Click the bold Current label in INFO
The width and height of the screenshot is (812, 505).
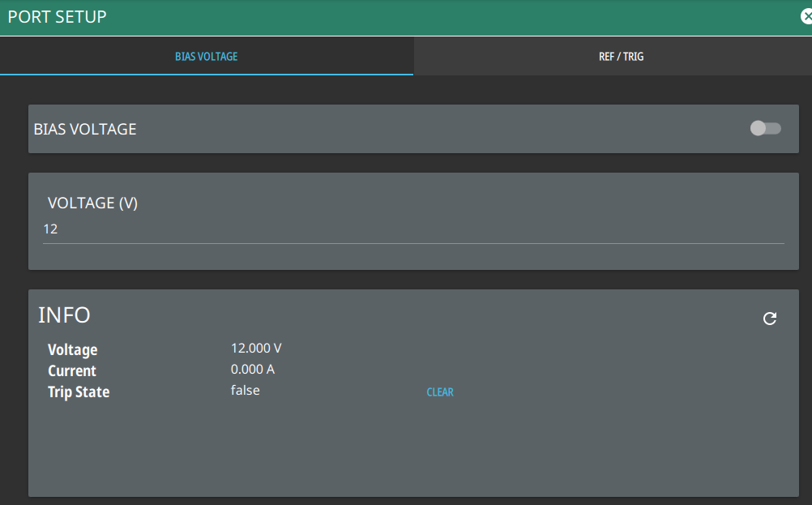tap(72, 371)
